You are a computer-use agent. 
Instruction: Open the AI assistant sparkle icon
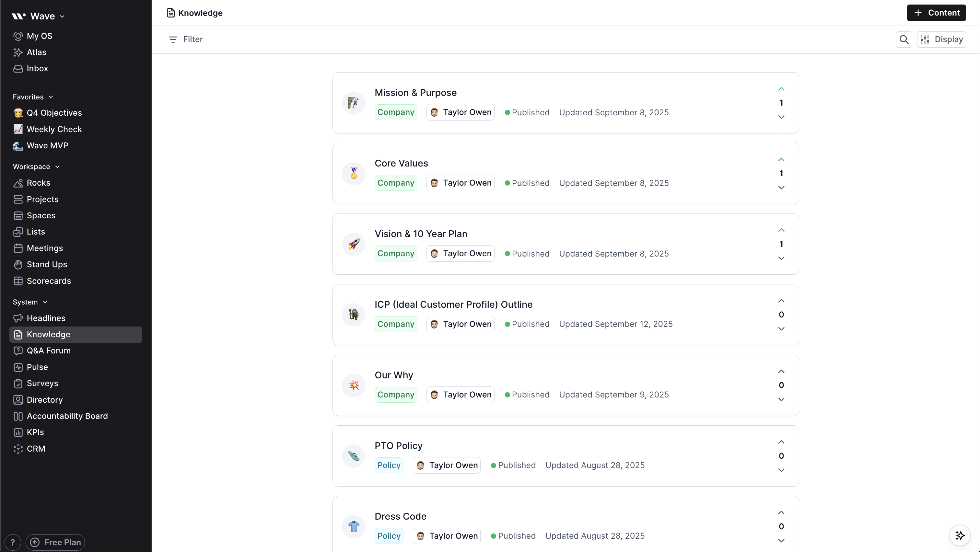click(960, 535)
